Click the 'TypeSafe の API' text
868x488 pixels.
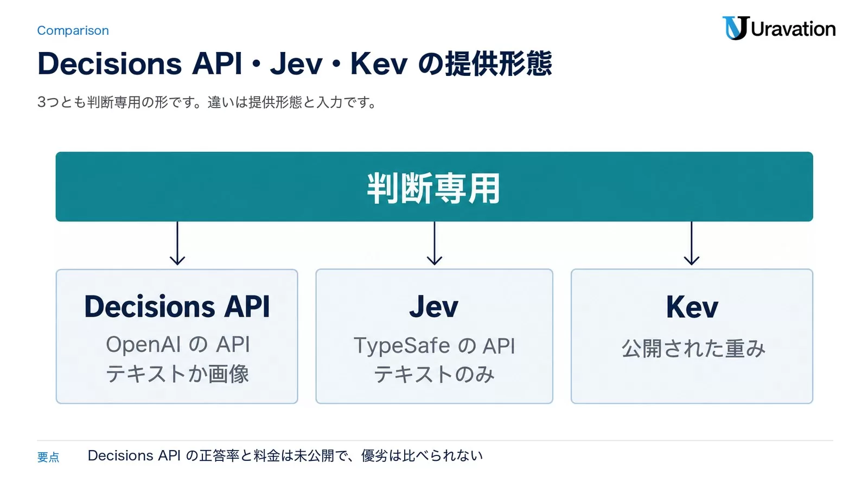point(434,346)
